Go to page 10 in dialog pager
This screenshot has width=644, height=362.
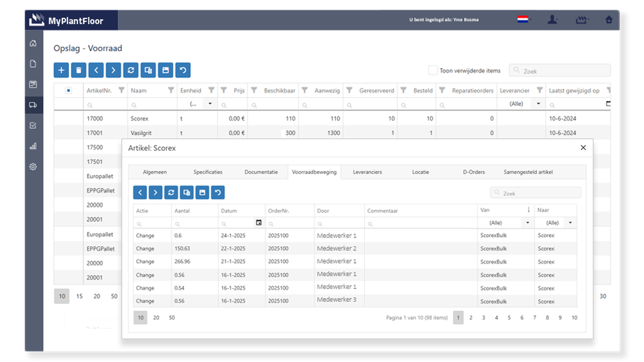[574, 317]
